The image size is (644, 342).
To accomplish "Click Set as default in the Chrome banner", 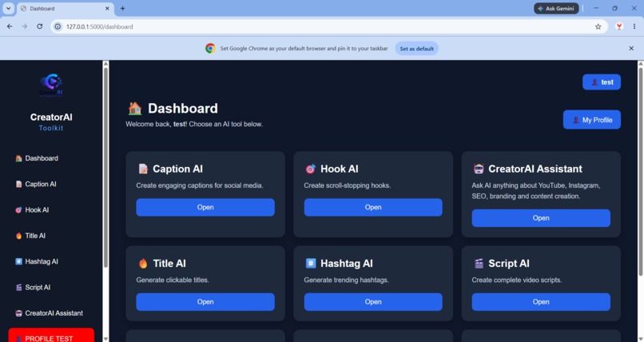I will [417, 49].
